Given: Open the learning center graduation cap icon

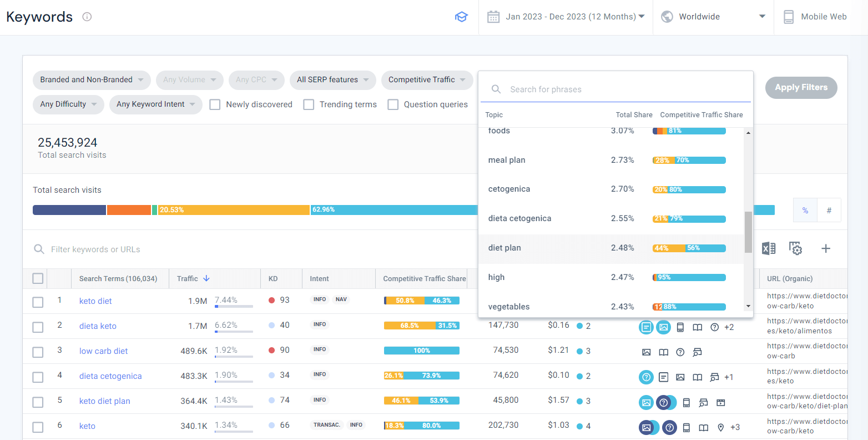Looking at the screenshot, I should (x=461, y=17).
